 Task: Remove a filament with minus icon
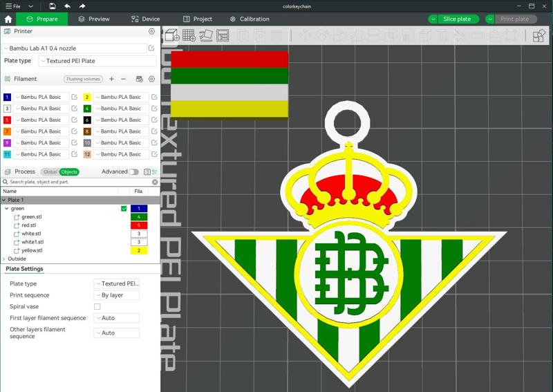pos(124,79)
